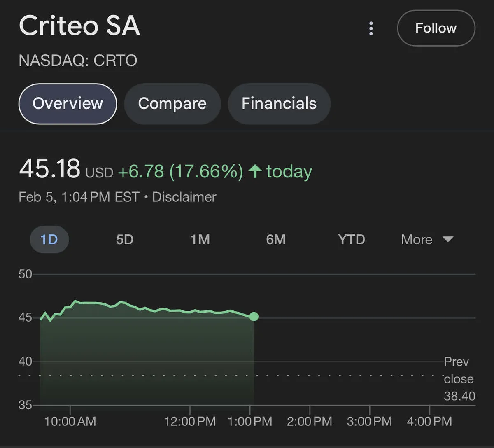Click the dropdown arrow beside More
494x448 pixels.
click(447, 239)
